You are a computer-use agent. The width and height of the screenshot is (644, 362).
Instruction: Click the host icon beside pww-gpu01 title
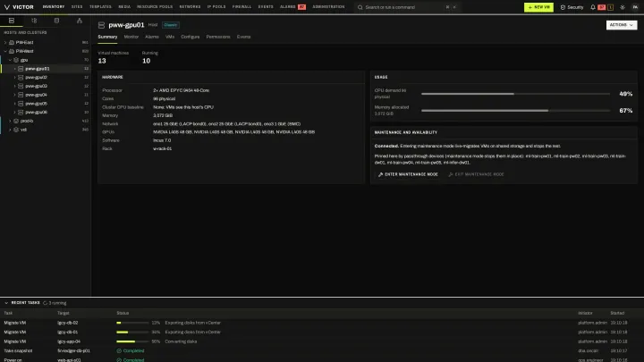point(101,25)
